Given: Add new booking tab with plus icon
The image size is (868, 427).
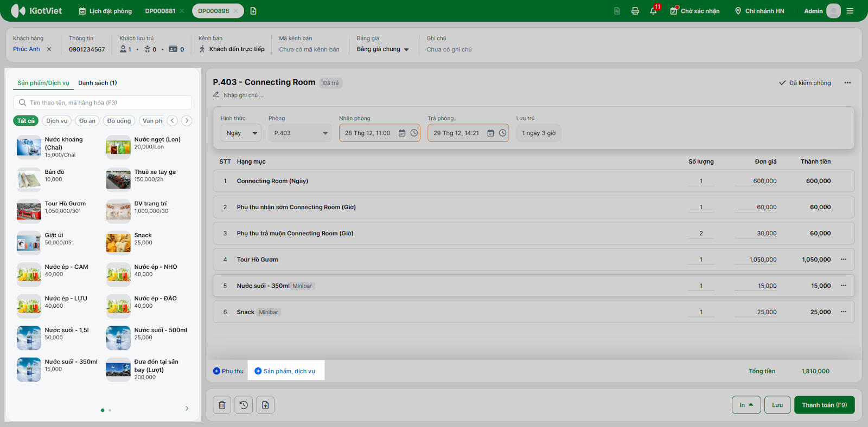Looking at the screenshot, I should coord(253,11).
